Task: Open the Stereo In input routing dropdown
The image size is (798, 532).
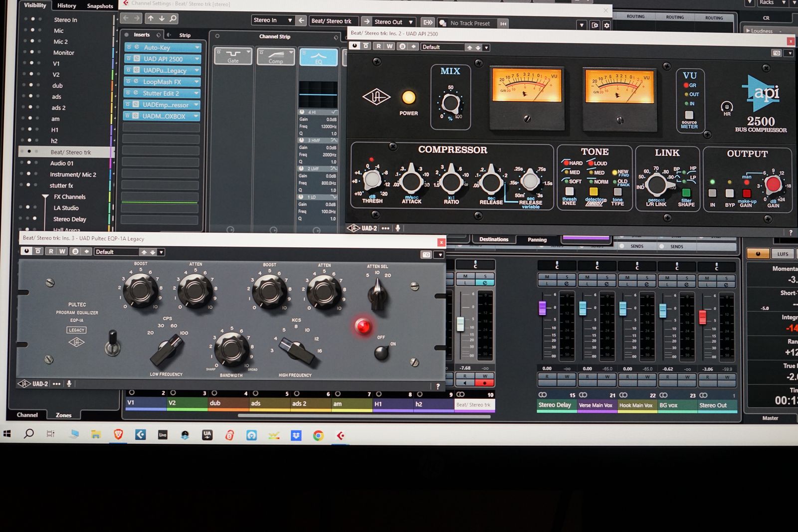Action: click(289, 20)
